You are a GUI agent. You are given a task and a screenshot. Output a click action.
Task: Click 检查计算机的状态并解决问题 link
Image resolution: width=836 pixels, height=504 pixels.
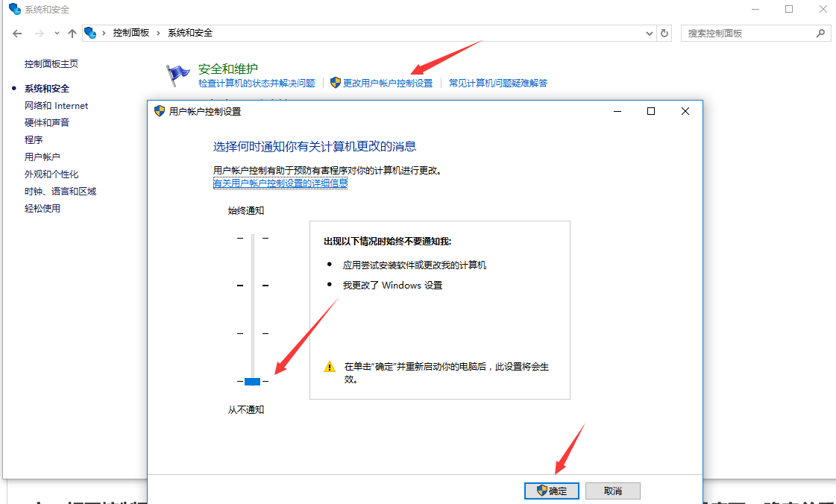(x=257, y=83)
